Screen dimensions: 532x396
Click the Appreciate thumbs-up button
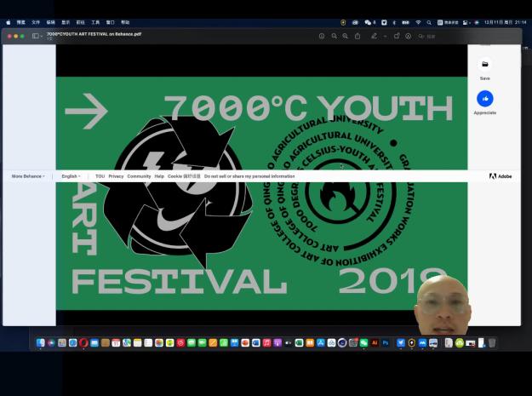[484, 99]
